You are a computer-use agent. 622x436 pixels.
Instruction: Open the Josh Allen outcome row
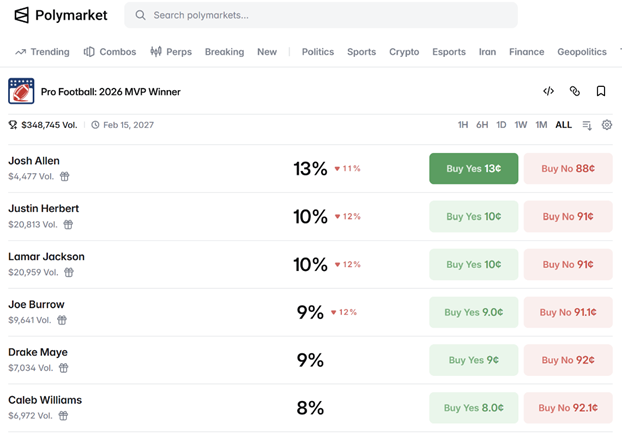(x=310, y=169)
